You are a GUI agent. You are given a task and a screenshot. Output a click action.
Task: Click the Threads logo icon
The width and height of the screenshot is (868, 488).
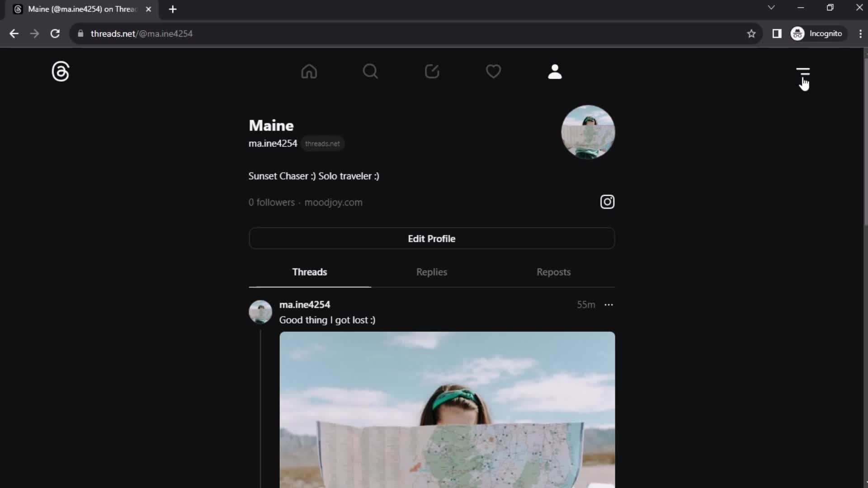(60, 71)
